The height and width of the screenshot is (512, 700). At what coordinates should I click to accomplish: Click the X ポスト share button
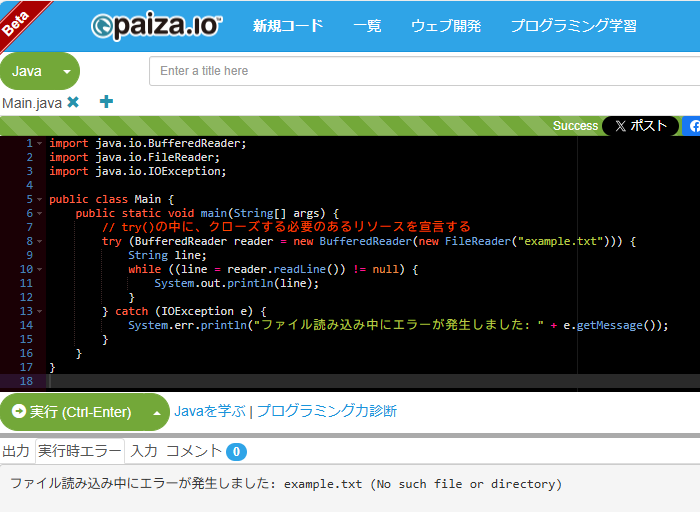click(641, 126)
